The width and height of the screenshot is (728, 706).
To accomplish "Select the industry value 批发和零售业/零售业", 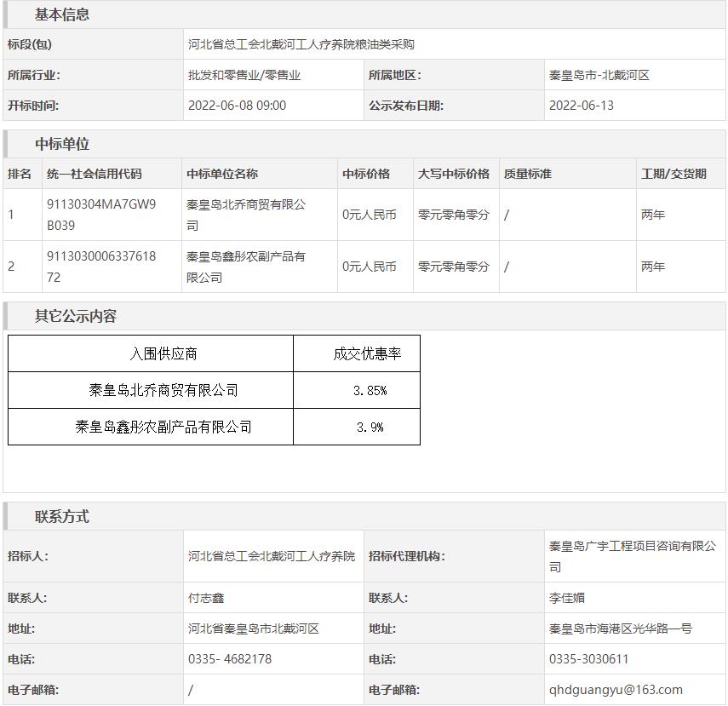I will click(244, 75).
